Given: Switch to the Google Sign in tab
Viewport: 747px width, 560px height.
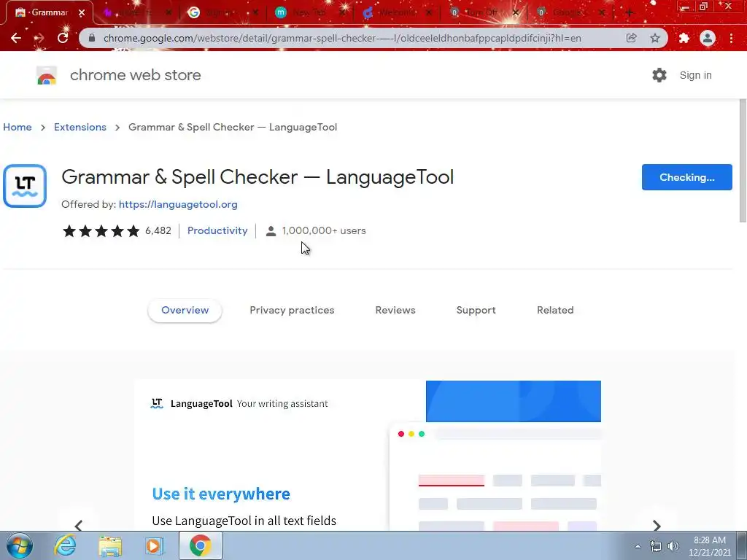Looking at the screenshot, I should (x=222, y=13).
